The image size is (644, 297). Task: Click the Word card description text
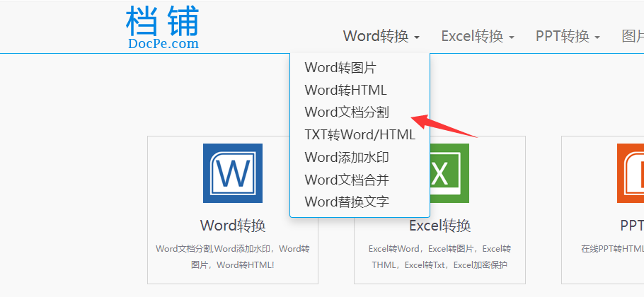tap(233, 257)
